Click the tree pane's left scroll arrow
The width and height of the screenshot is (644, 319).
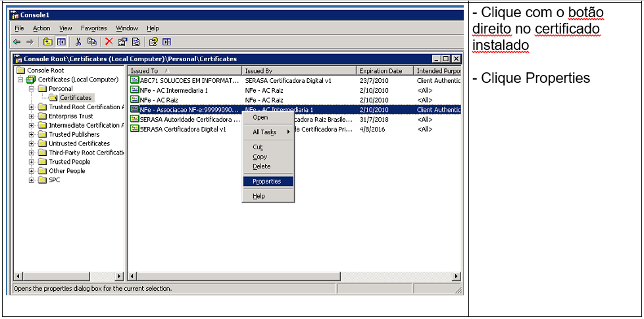tap(17, 276)
